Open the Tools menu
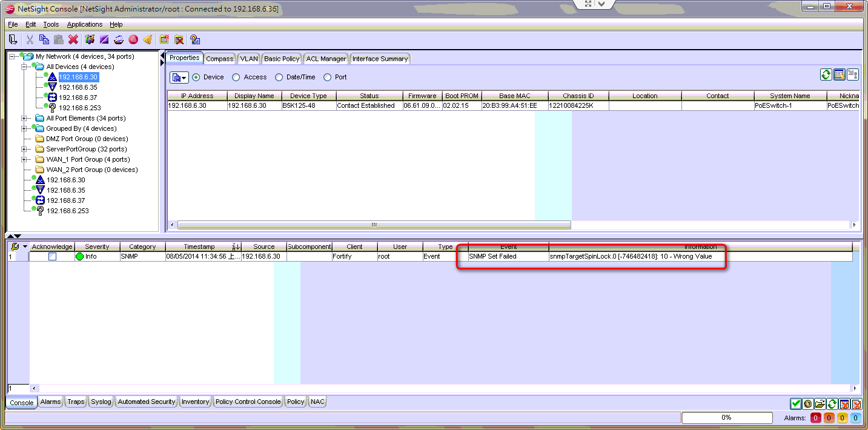Viewport: 868px width, 430px height. [x=51, y=24]
